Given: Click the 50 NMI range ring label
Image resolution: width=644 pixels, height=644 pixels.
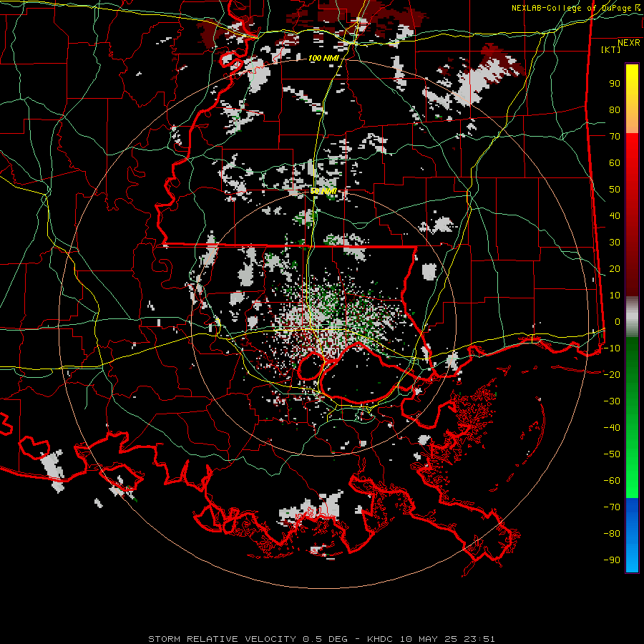Looking at the screenshot, I should click(x=323, y=191).
